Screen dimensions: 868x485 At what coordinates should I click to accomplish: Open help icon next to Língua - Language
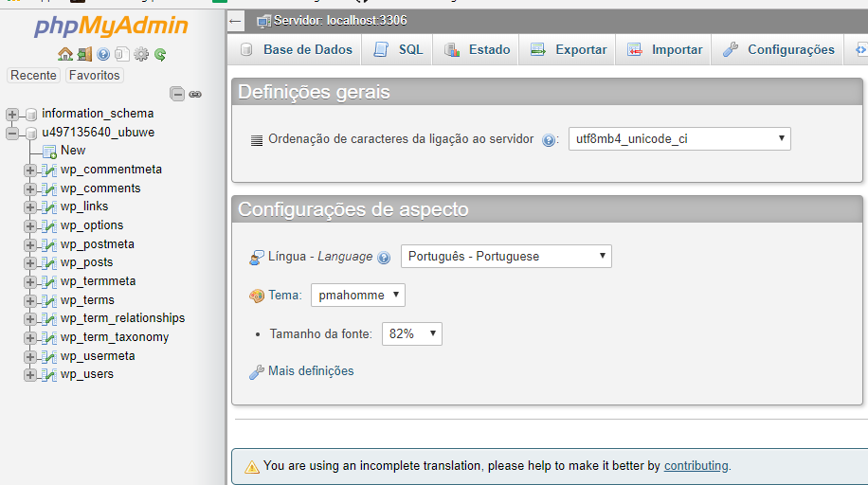click(x=384, y=258)
